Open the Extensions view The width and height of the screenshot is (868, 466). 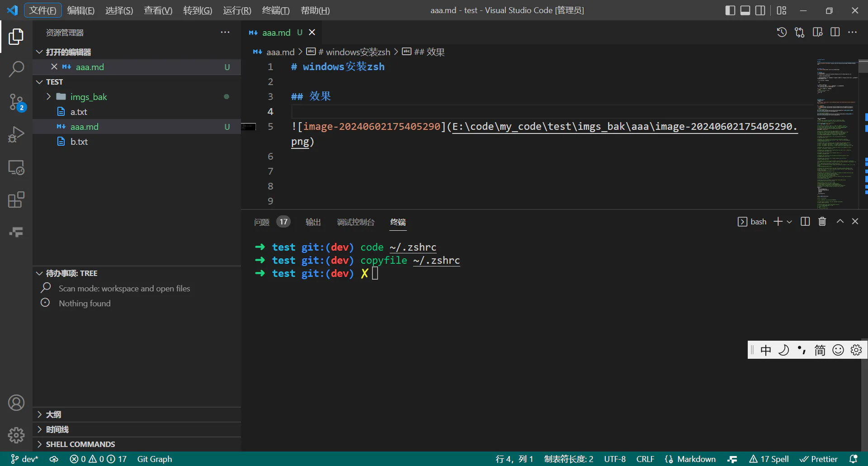(x=16, y=200)
